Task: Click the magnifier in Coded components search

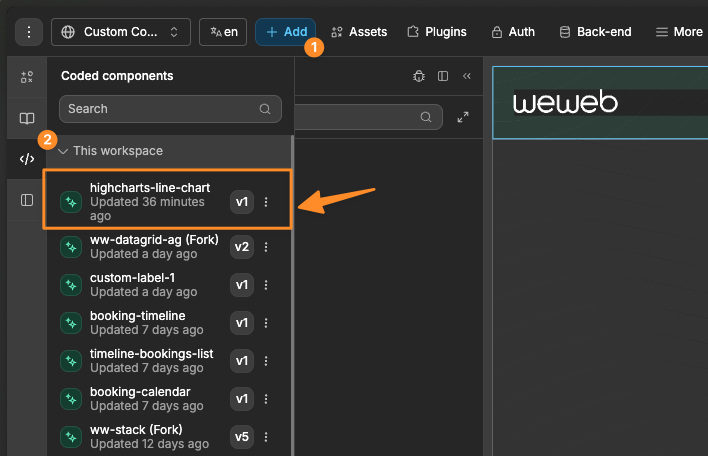Action: point(265,109)
